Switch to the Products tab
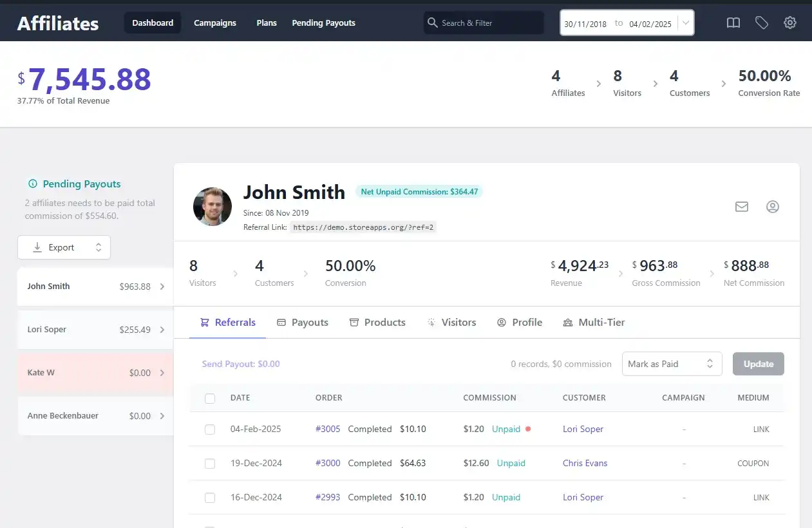Image resolution: width=812 pixels, height=528 pixels. point(377,322)
